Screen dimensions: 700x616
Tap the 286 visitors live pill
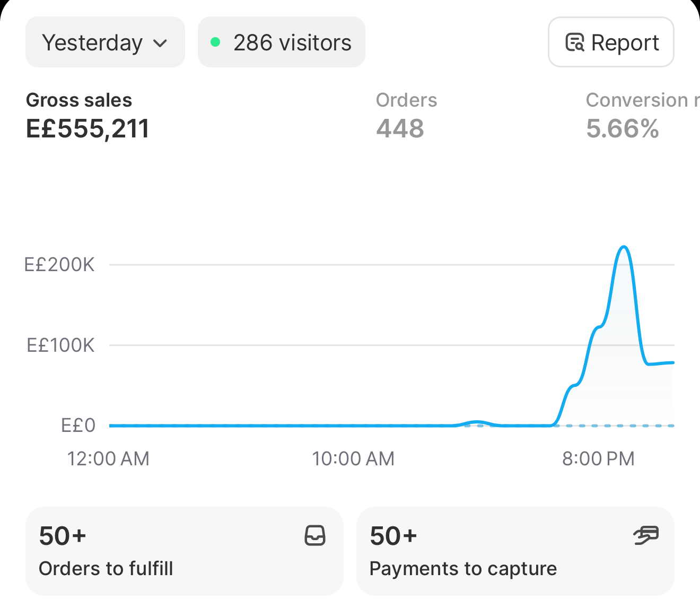tap(282, 42)
